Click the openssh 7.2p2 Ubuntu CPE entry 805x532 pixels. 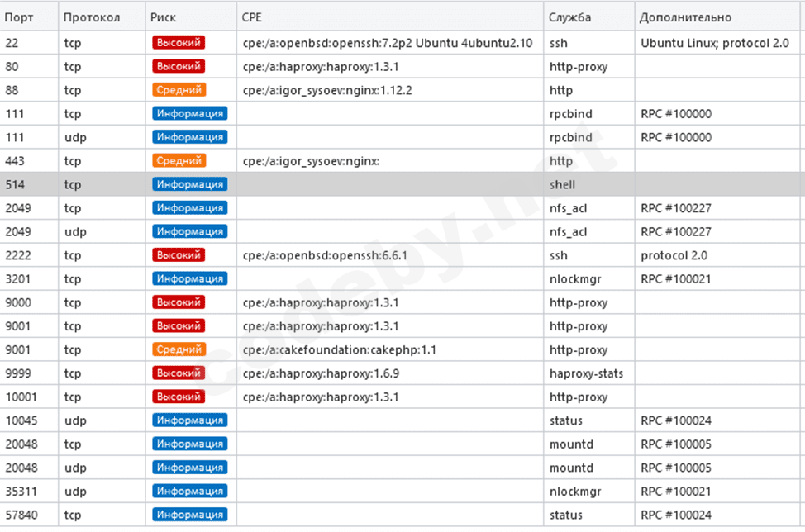pyautogui.click(x=388, y=42)
